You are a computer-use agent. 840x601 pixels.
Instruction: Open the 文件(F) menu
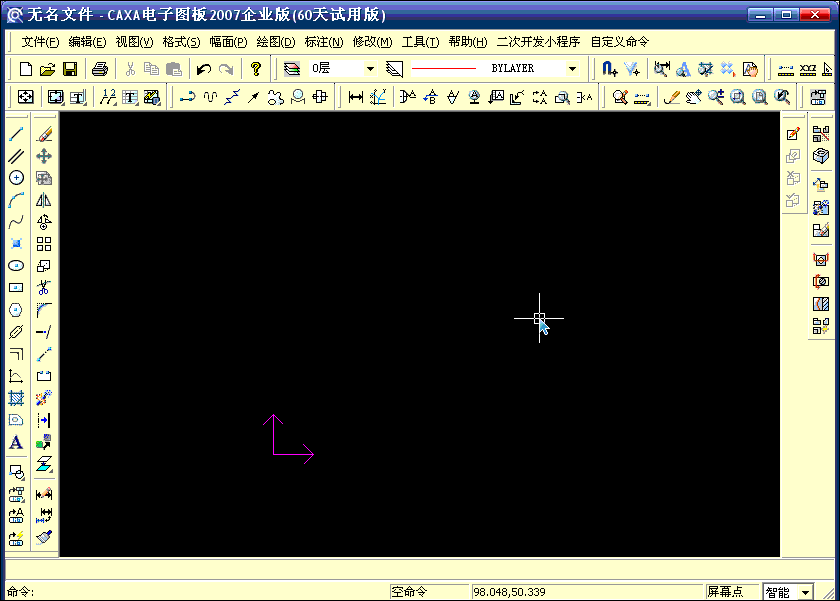tap(40, 42)
